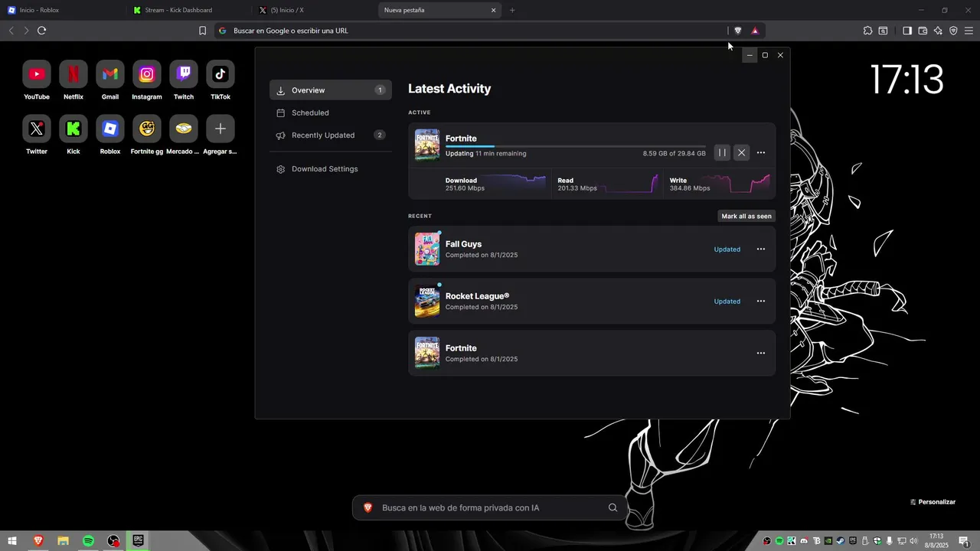This screenshot has width=980, height=551.
Task: Click the Brave Rewards triangle icon
Action: (755, 31)
